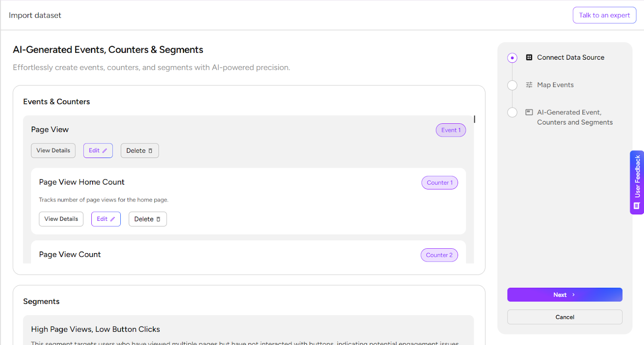
Task: Click the User Feedback tab icon
Action: 637,206
